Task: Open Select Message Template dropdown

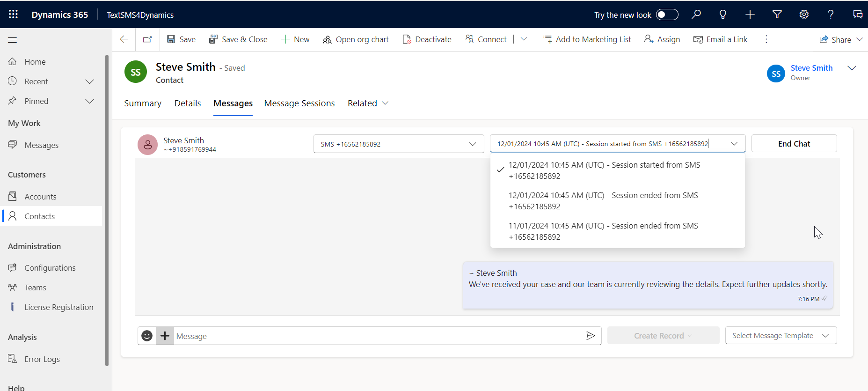Action: click(x=781, y=336)
